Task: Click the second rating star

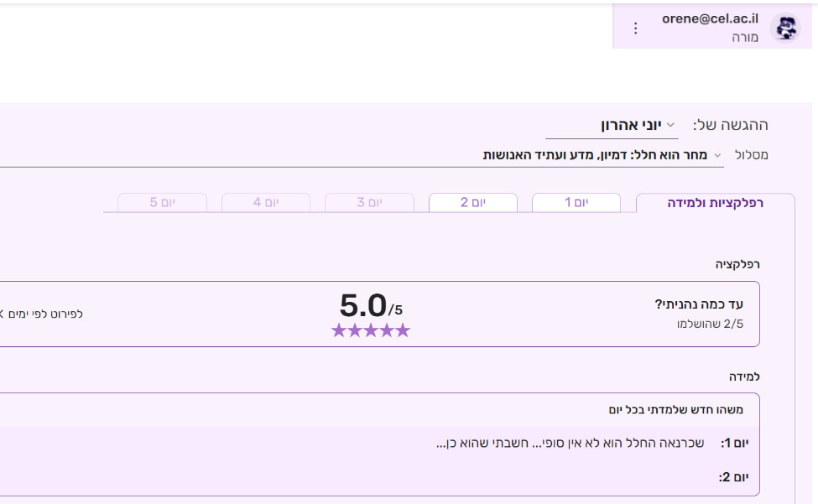Action: click(x=355, y=330)
